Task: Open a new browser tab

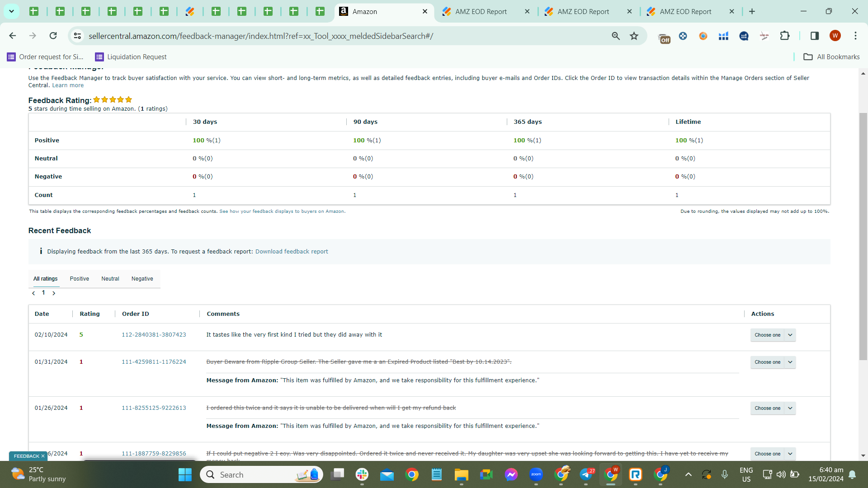Action: (x=752, y=11)
